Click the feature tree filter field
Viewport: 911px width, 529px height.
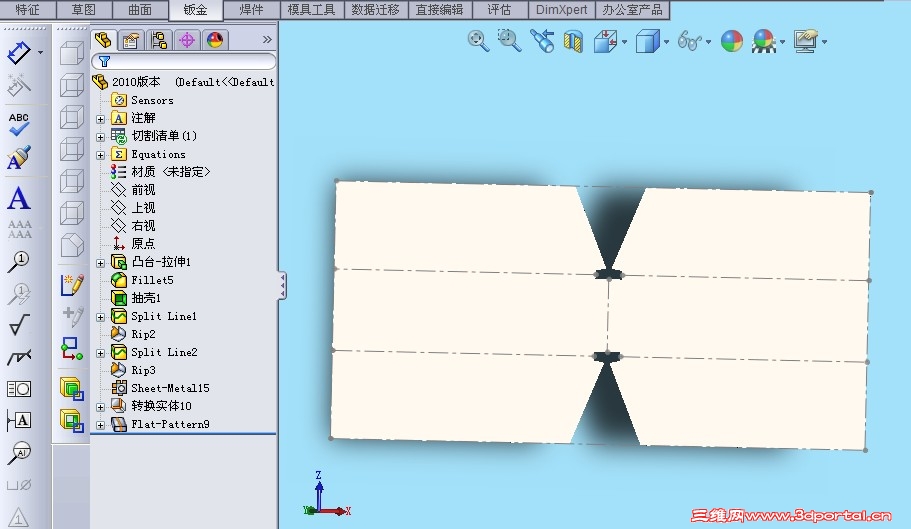pos(184,61)
